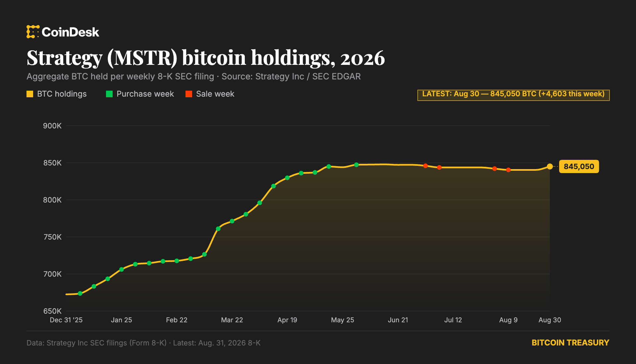The image size is (636, 364).
Task: Click the subtitle citing SEC EDGAR source
Action: (193, 76)
